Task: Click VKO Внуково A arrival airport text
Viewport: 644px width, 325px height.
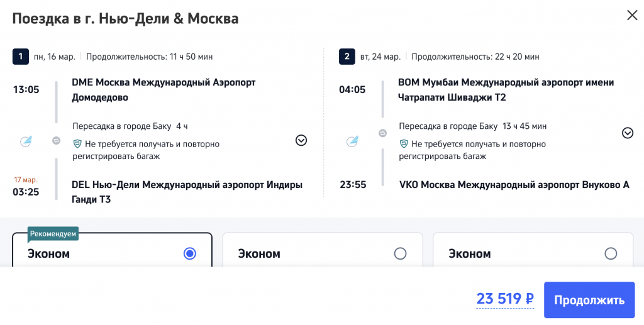Action: pos(513,185)
